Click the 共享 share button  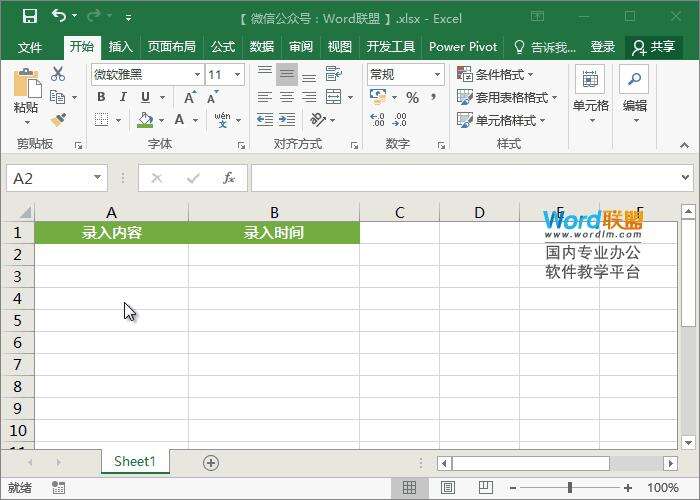(x=654, y=47)
